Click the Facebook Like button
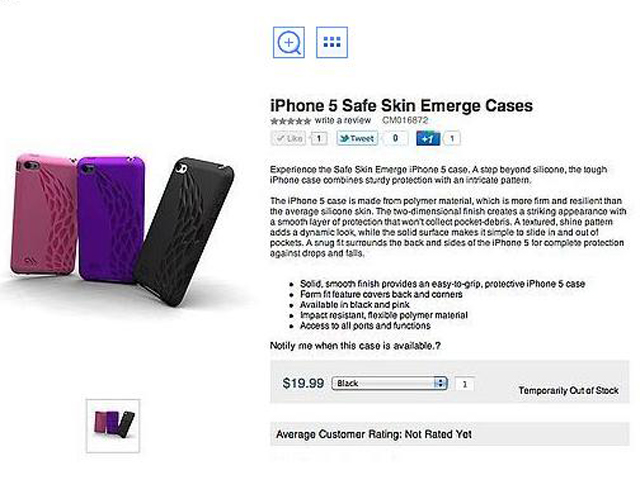Viewport: 640px width, 480px height. (288, 138)
